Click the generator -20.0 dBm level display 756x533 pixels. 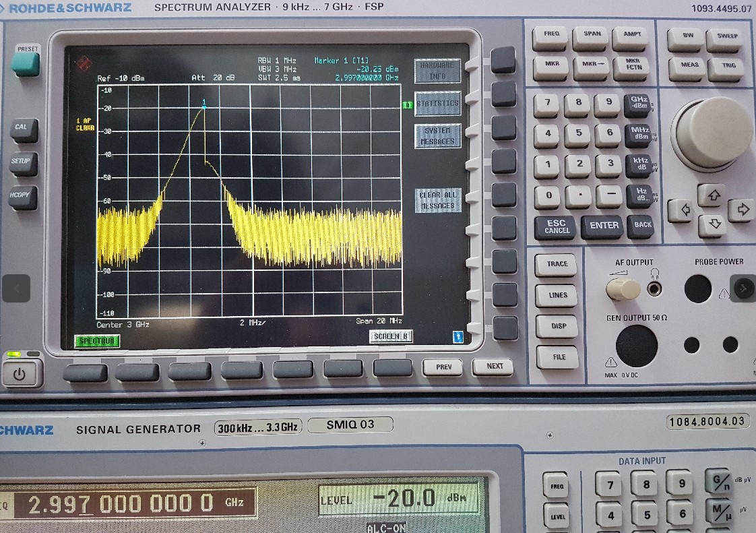point(398,499)
